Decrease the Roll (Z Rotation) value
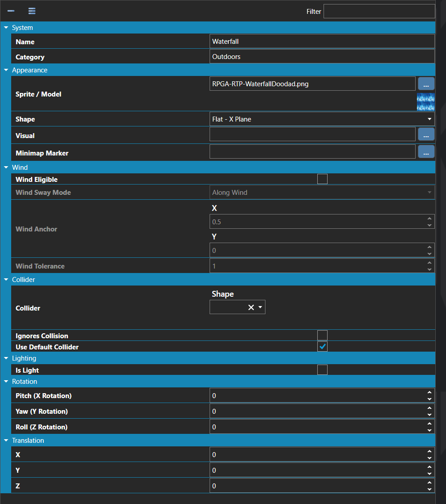This screenshot has height=504, width=446. (x=429, y=430)
